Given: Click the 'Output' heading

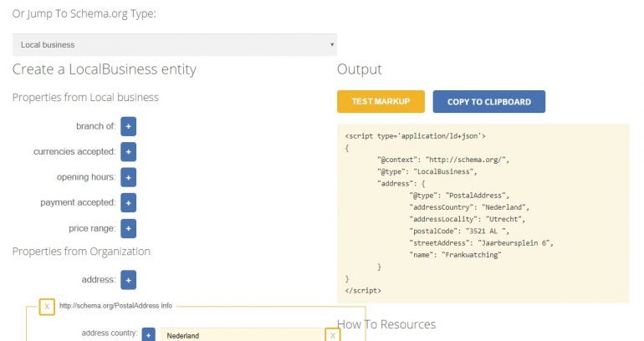Looking at the screenshot, I should point(360,69).
